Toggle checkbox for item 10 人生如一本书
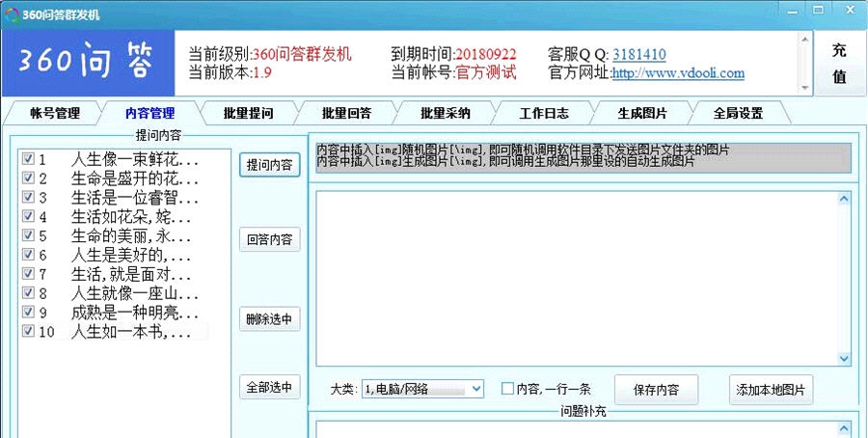The width and height of the screenshot is (868, 438). [28, 331]
